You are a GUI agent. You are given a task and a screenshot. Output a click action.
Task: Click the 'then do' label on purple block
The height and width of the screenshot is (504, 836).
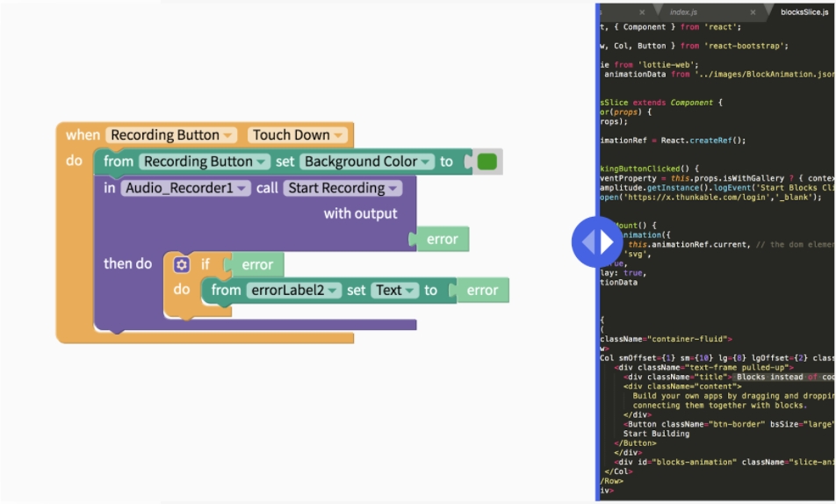pyautogui.click(x=128, y=263)
